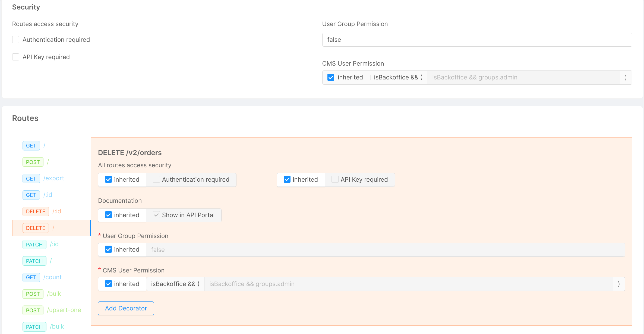Open the GET /export route
Viewport: 644px width, 334px height.
[31, 179]
